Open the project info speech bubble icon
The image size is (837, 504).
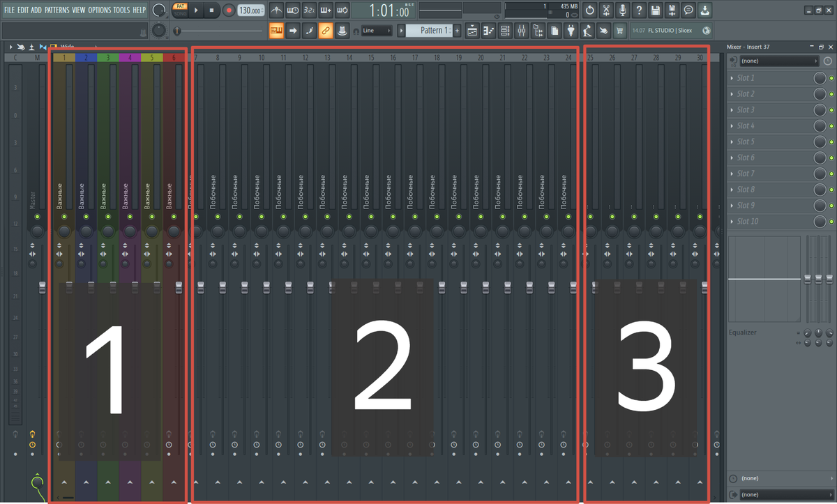coord(688,10)
